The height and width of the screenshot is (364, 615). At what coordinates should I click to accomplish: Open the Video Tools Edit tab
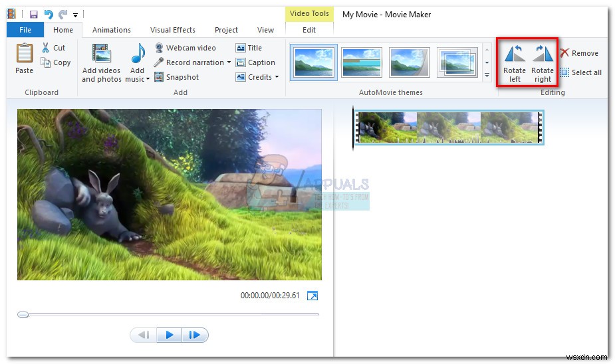309,30
